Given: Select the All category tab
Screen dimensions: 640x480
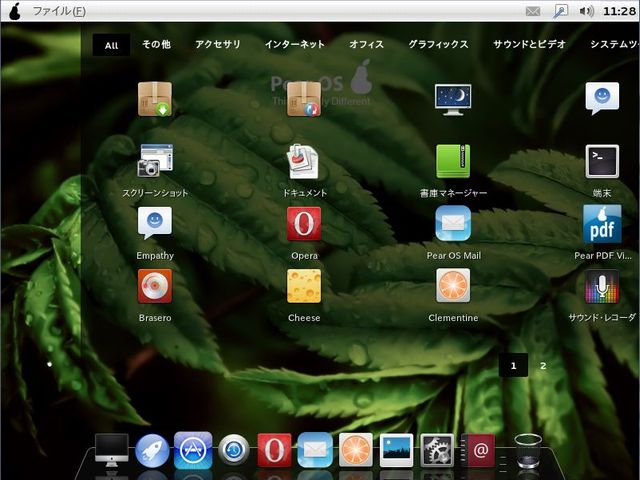Looking at the screenshot, I should pos(111,45).
